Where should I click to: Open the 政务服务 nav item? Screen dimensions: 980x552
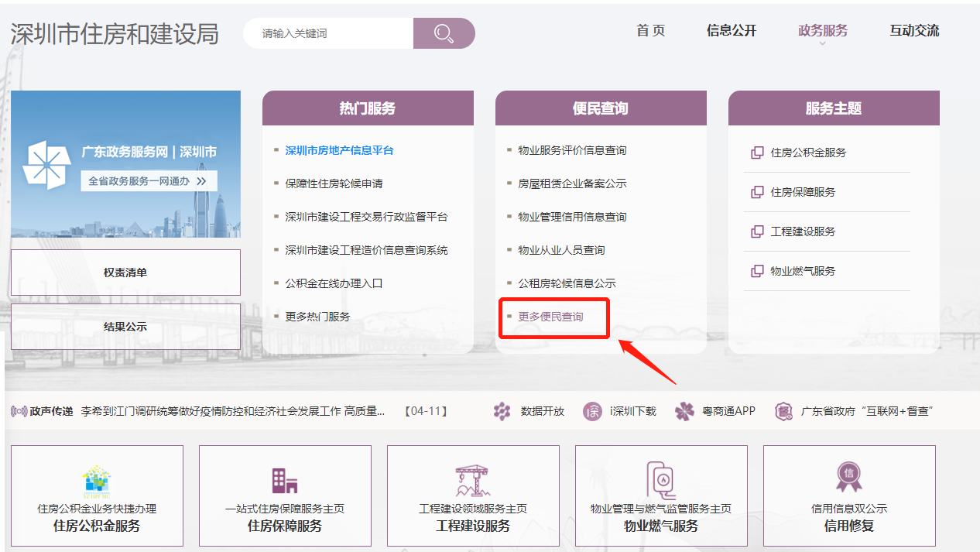coord(823,30)
